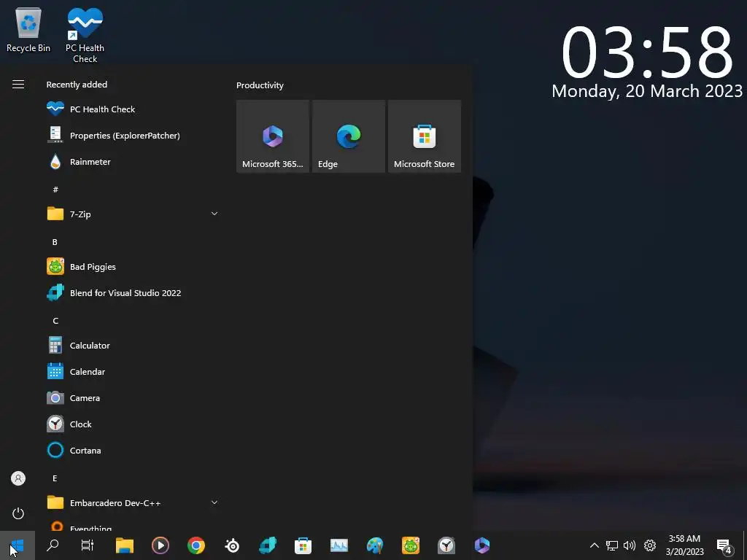Viewport: 747px width, 560px height.
Task: Open the Action Center notifications
Action: [724, 545]
